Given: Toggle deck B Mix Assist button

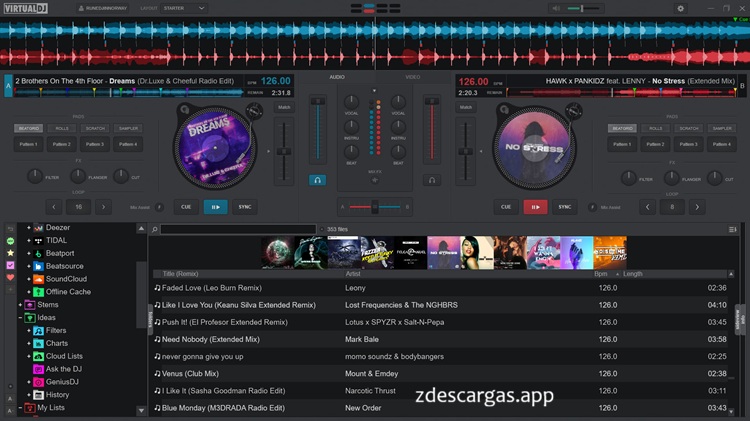Looking at the screenshot, I should [592, 207].
